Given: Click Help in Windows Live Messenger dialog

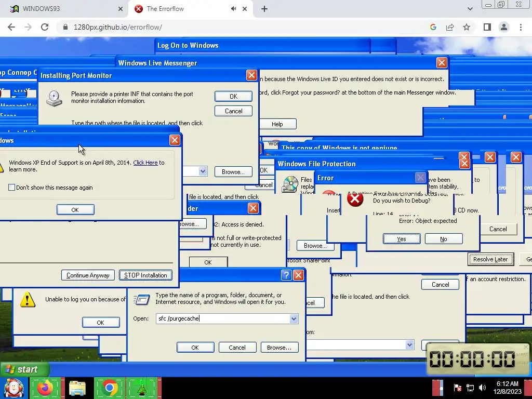Looking at the screenshot, I should point(277,124).
